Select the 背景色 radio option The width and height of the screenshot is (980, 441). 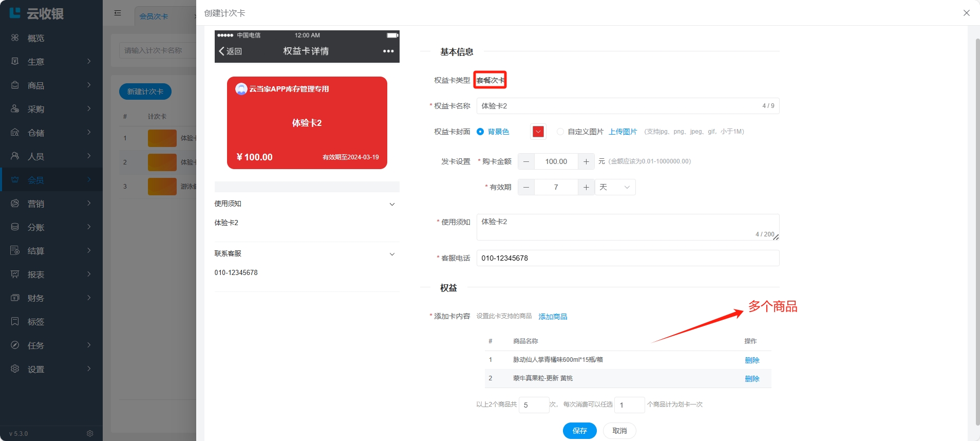480,132
